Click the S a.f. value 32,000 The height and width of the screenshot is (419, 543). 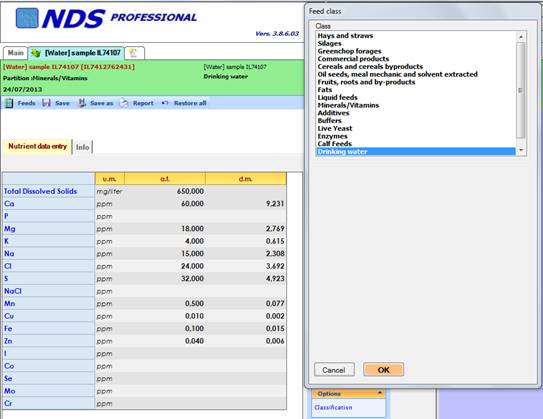pyautogui.click(x=193, y=278)
